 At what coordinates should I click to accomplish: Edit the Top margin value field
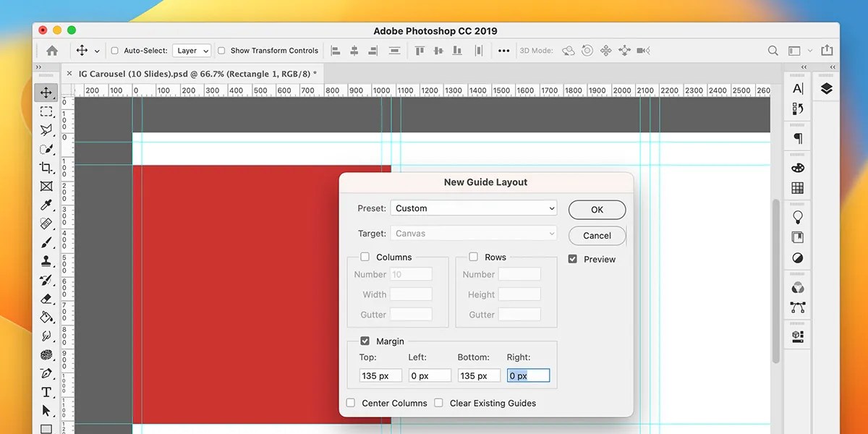tap(380, 375)
